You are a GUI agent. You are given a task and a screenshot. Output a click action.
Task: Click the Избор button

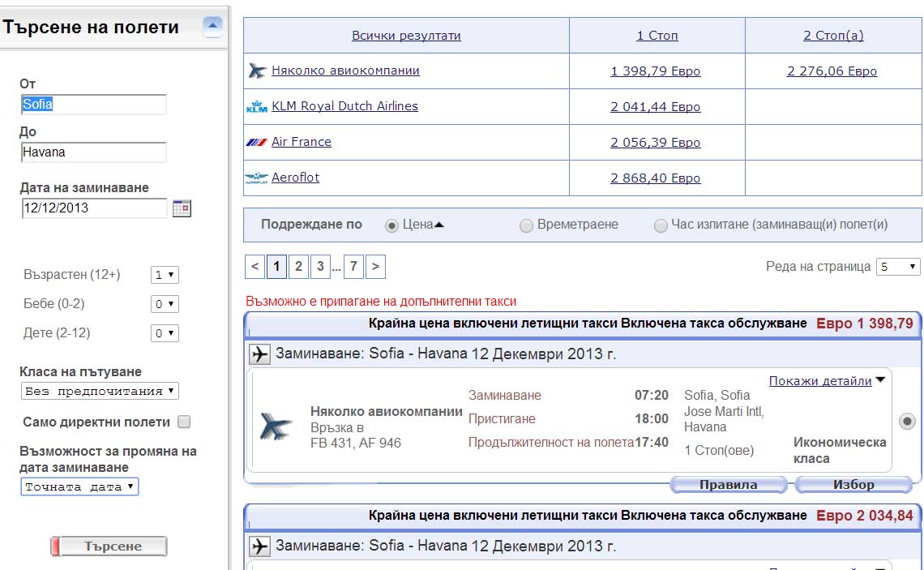853,485
